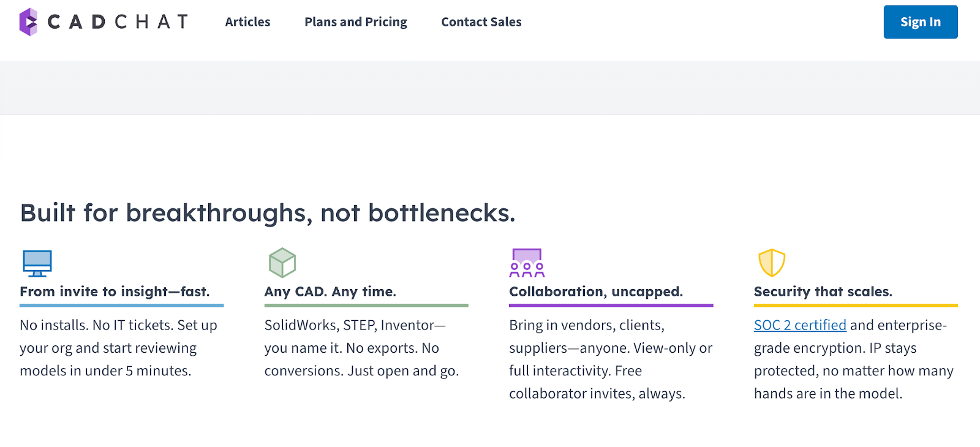Click the yellow shield security icon
This screenshot has width=980, height=447.
tap(771, 263)
